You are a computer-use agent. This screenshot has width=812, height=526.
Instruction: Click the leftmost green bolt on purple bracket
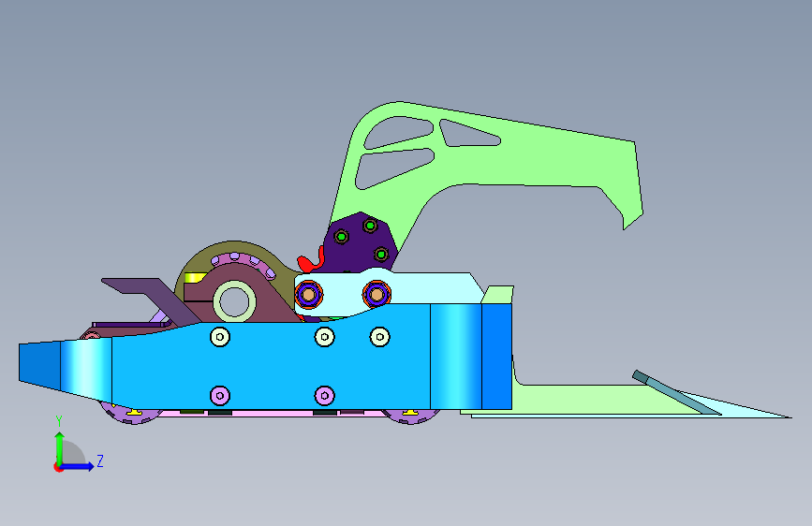[x=341, y=237]
